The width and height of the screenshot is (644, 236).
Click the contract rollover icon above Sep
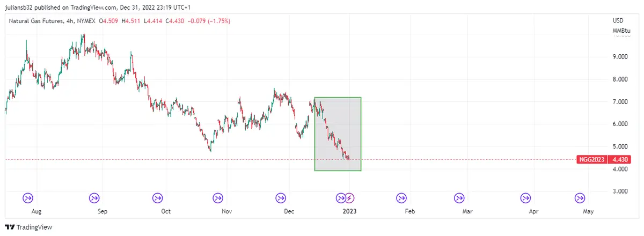point(94,198)
